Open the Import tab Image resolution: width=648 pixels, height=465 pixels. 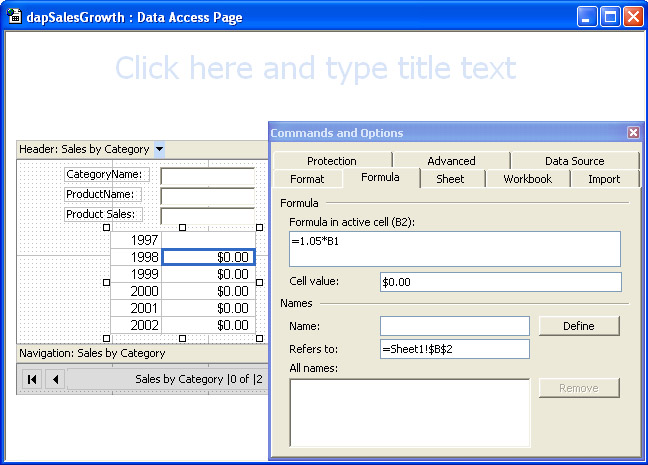(604, 179)
